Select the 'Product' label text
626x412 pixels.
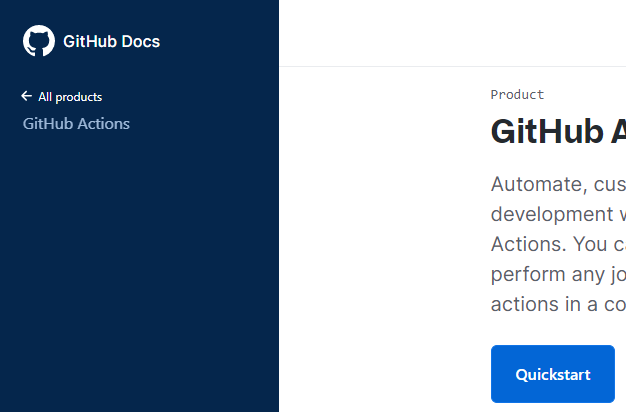pos(517,95)
